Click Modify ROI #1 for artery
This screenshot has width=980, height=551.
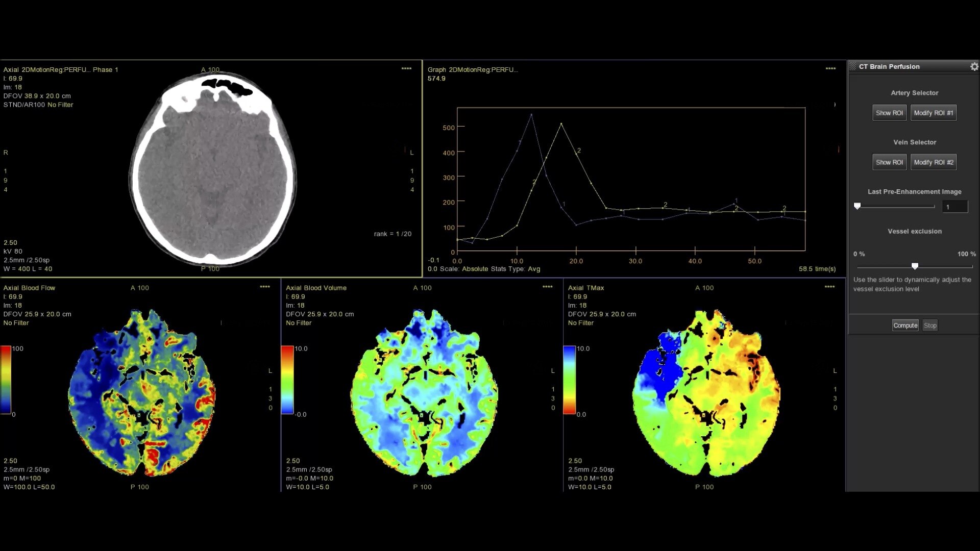coord(933,113)
